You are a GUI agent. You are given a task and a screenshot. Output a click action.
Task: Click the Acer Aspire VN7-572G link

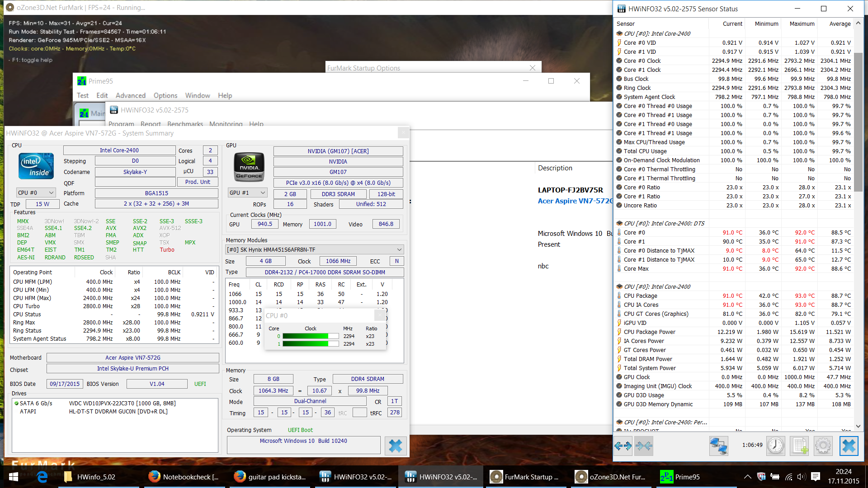(x=575, y=201)
